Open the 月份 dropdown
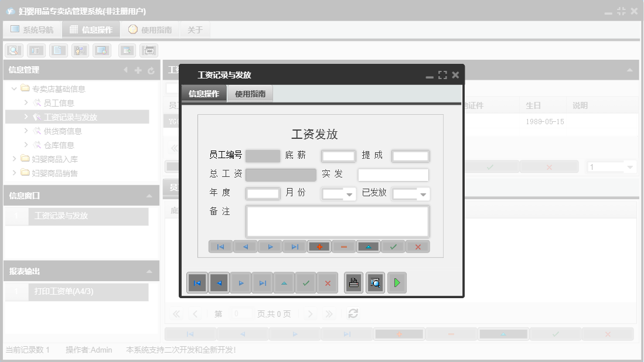This screenshot has height=362, width=644. [x=349, y=193]
